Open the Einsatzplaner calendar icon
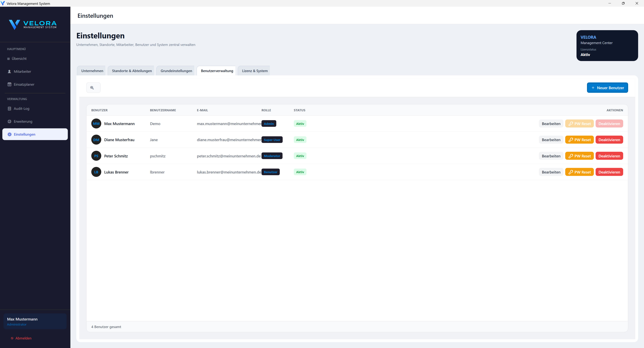Image resolution: width=644 pixels, height=348 pixels. tap(10, 84)
